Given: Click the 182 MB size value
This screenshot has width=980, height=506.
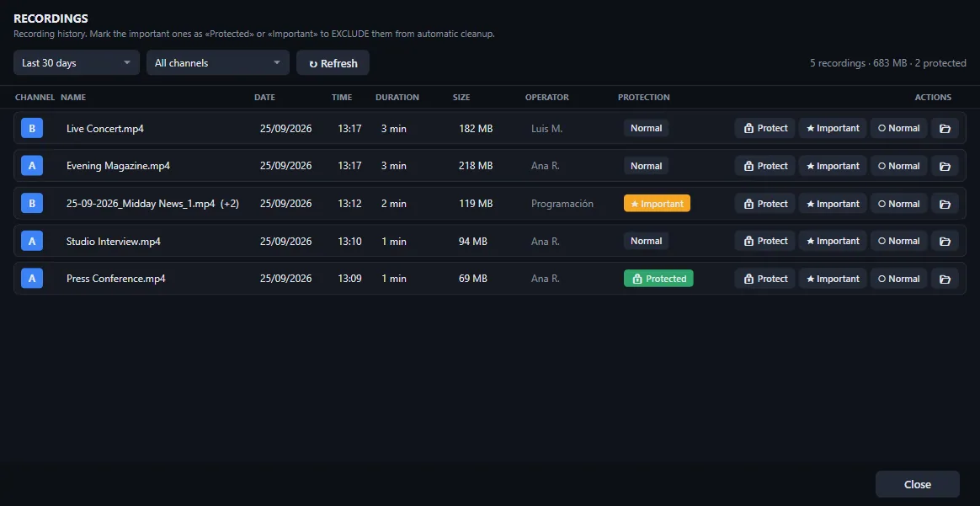Looking at the screenshot, I should [476, 129].
